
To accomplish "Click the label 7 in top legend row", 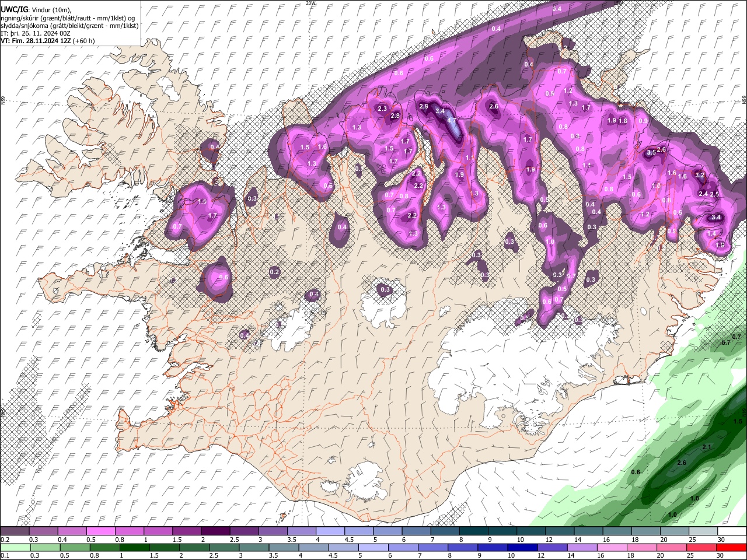I will tap(432, 540).
